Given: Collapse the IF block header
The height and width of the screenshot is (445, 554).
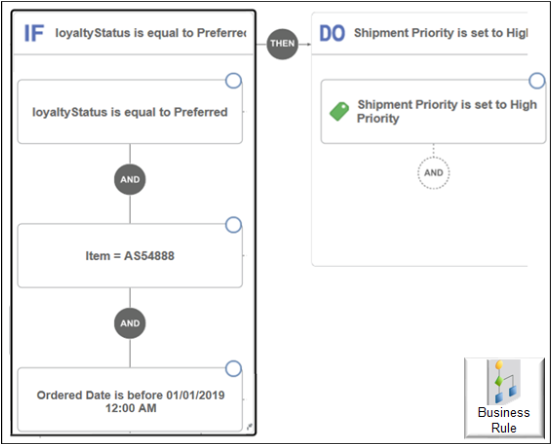Looking at the screenshot, I should (134, 33).
